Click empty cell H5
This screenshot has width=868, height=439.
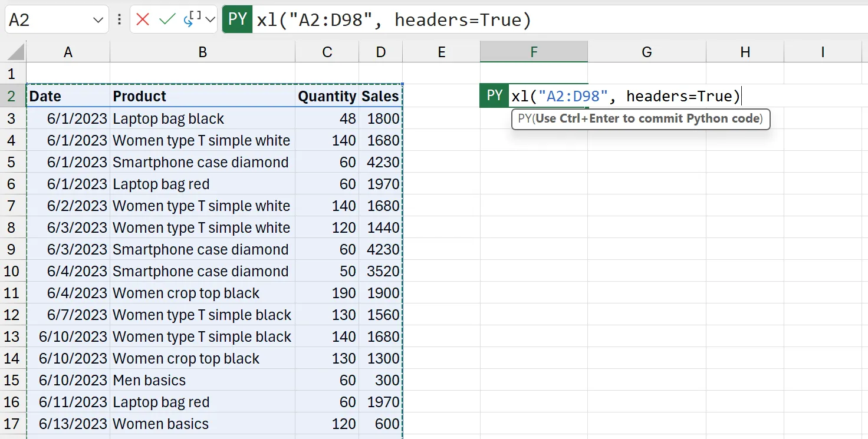pyautogui.click(x=744, y=162)
